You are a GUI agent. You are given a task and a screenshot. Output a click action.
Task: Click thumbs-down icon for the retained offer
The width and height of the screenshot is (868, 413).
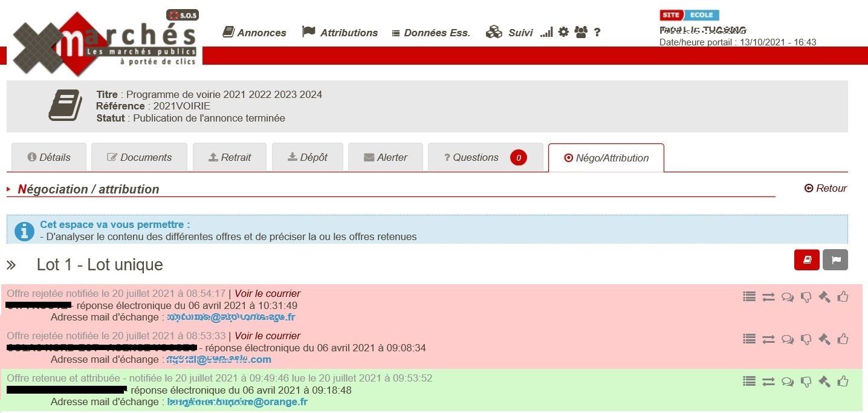(806, 382)
